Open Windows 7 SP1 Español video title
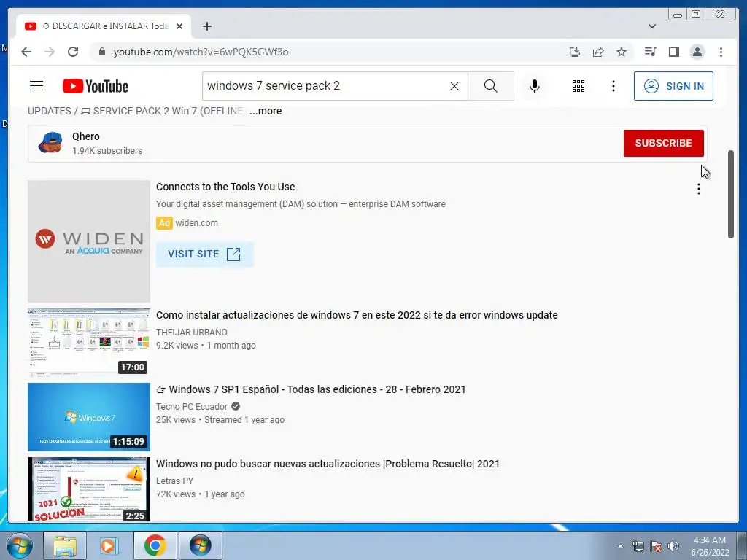Image resolution: width=747 pixels, height=560 pixels. tap(311, 389)
